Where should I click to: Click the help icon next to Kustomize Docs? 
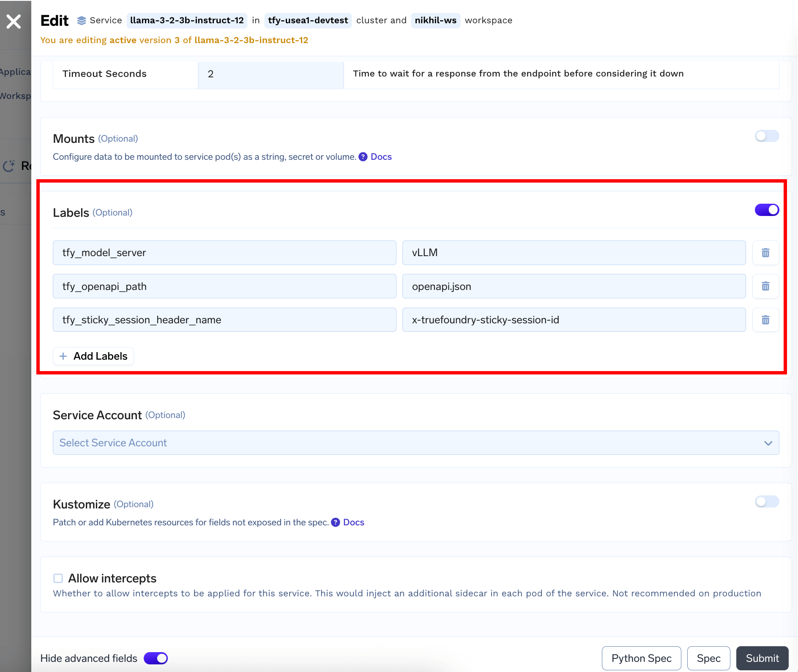336,522
